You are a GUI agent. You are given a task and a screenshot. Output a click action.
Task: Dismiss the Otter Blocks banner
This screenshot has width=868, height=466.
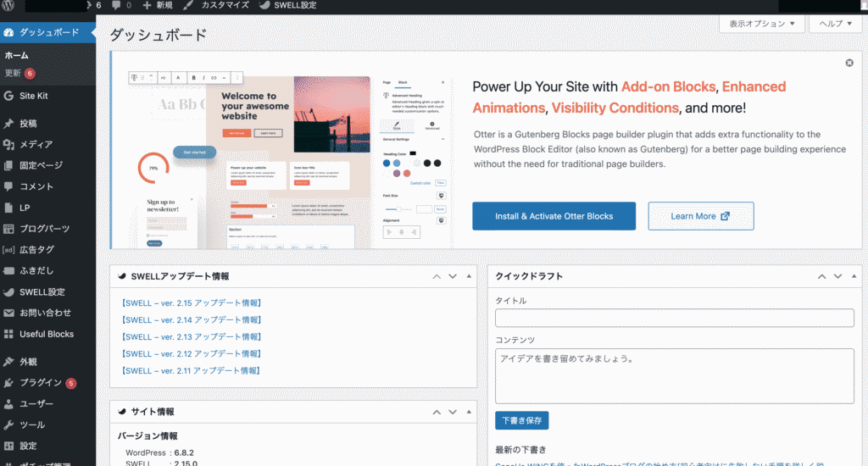coord(849,63)
